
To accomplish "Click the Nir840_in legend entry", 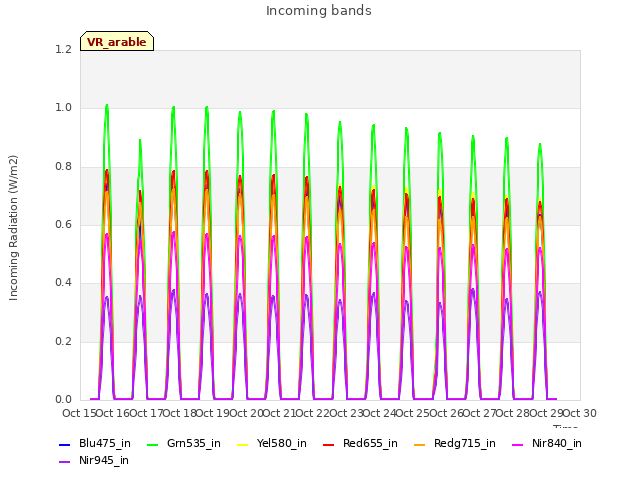I will pos(547,443).
